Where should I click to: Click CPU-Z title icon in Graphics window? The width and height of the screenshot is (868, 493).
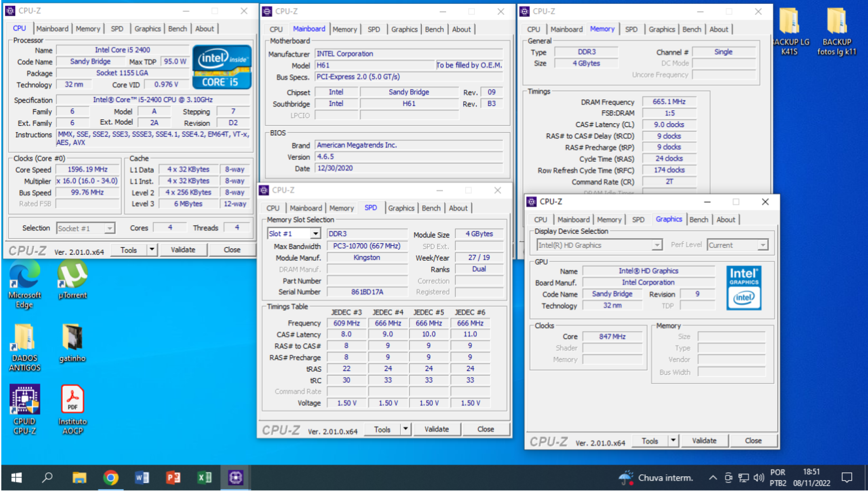(531, 202)
